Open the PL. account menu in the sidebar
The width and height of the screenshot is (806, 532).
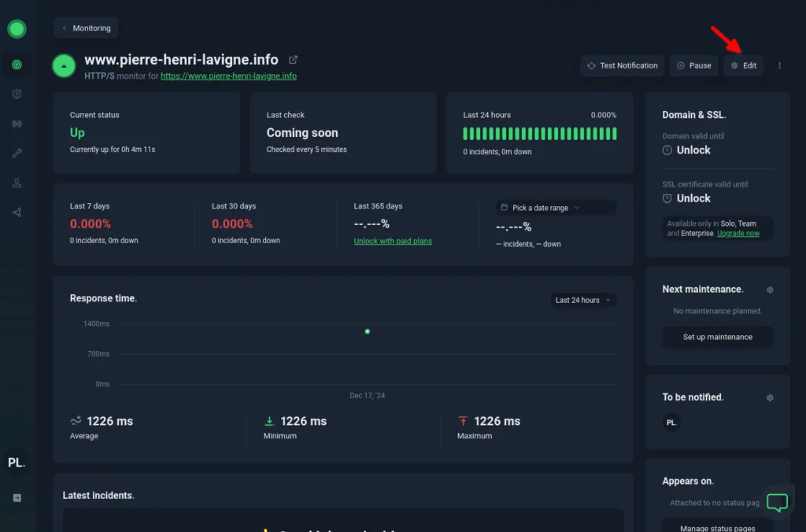(17, 463)
